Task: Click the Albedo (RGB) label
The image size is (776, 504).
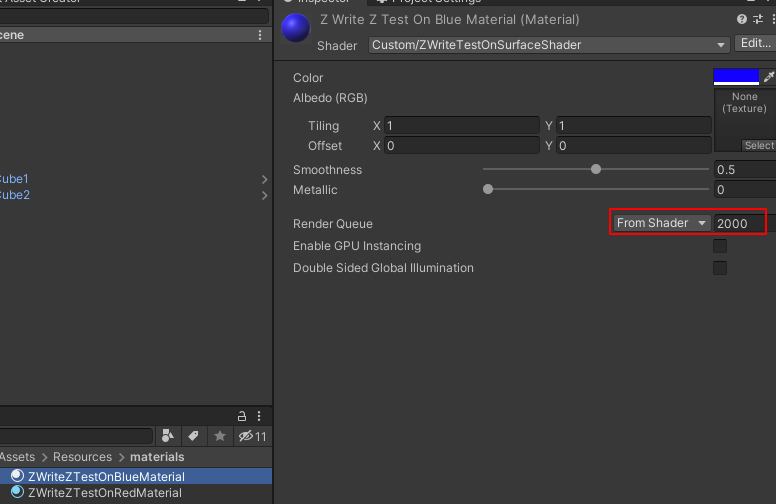Action: 330,98
